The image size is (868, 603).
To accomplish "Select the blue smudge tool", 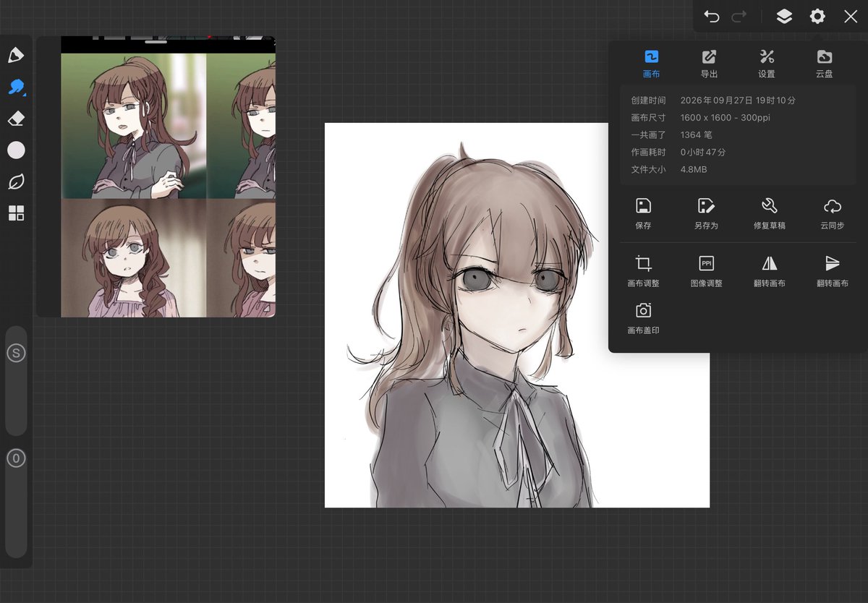I will tap(16, 87).
